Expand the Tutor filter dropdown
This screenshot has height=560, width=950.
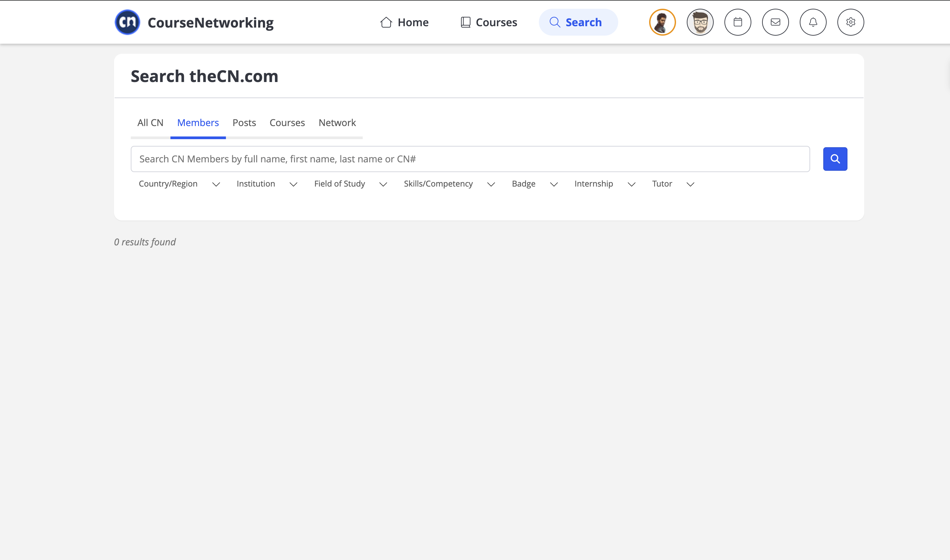coord(673,184)
